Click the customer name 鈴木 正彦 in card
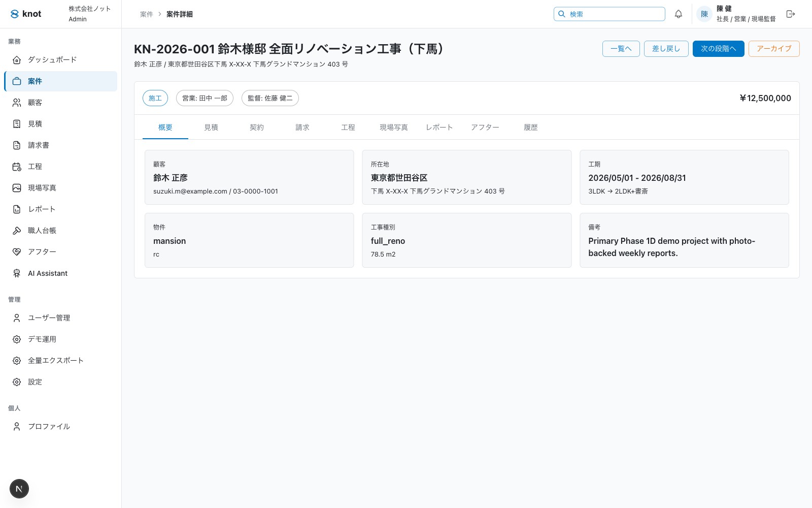 tap(171, 178)
